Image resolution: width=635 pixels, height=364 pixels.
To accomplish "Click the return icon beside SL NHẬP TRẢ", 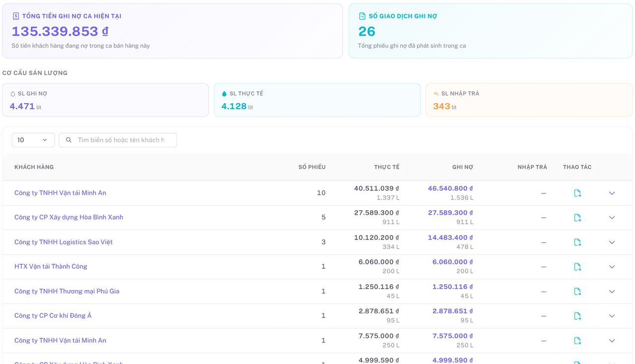I will [x=436, y=94].
